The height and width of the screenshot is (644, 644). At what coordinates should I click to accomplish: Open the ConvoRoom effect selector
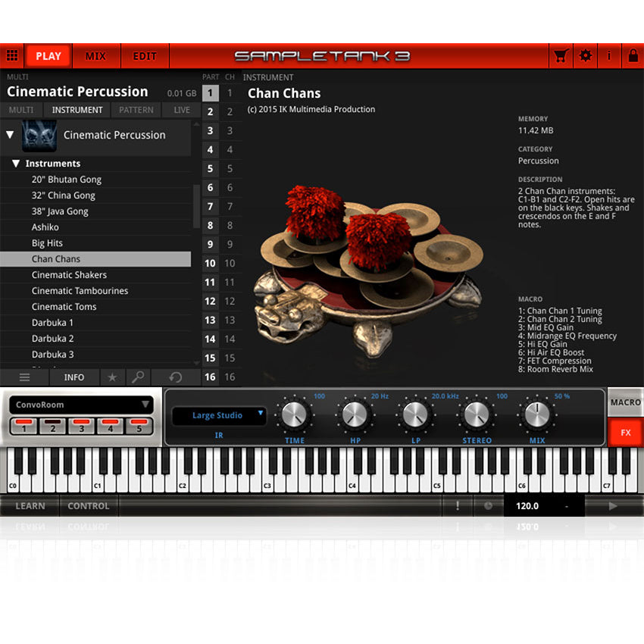78,406
